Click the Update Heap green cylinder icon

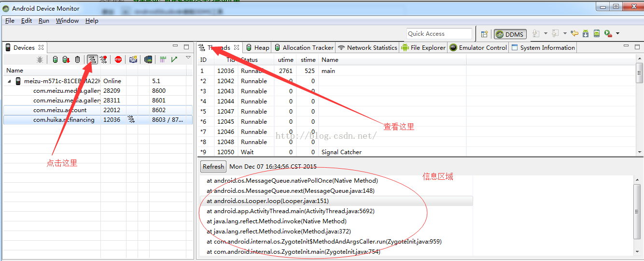[55, 59]
